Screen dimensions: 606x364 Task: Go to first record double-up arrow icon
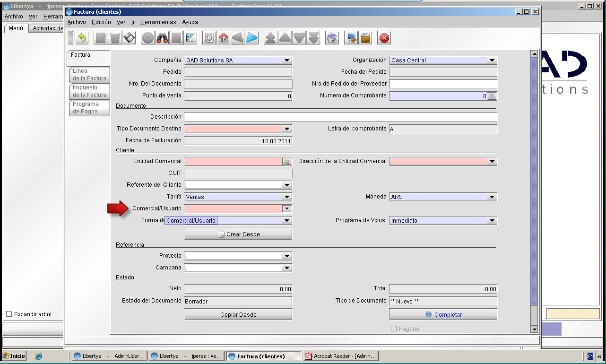tap(271, 38)
